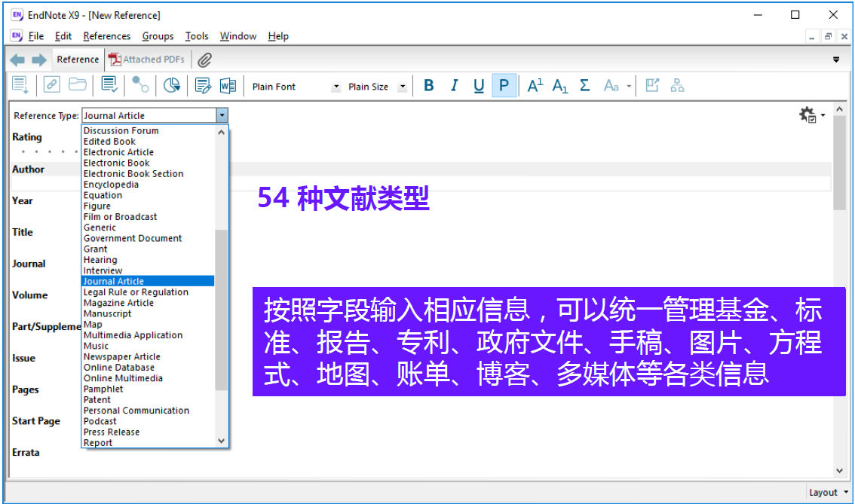Switch to the Attached PDFs tab

pos(147,60)
